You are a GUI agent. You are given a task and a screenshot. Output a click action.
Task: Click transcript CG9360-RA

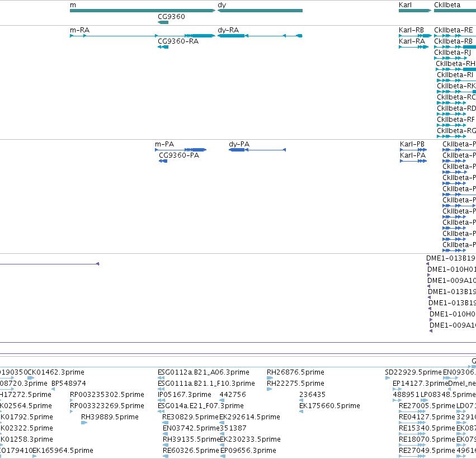click(163, 47)
